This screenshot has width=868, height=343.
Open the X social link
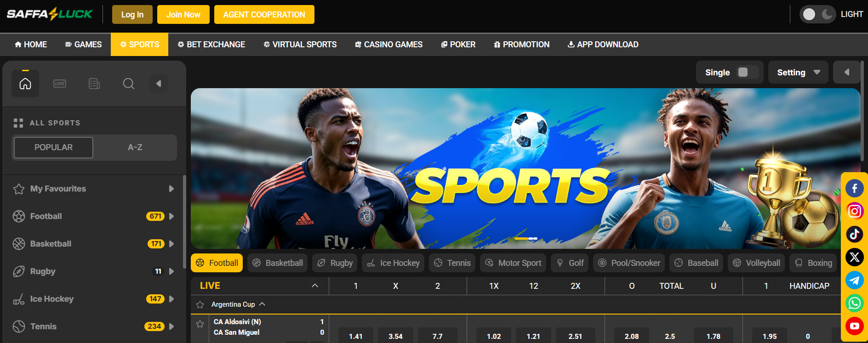pyautogui.click(x=855, y=257)
